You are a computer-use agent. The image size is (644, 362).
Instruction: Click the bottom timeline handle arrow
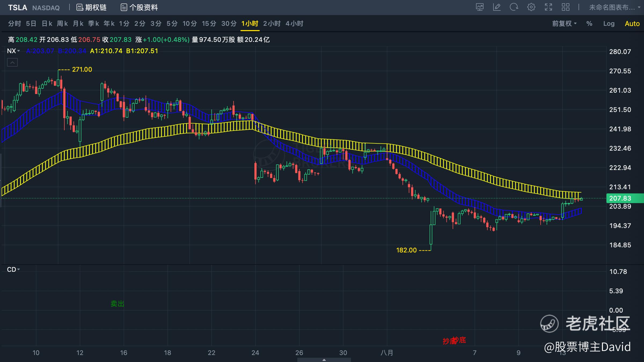pos(324,360)
